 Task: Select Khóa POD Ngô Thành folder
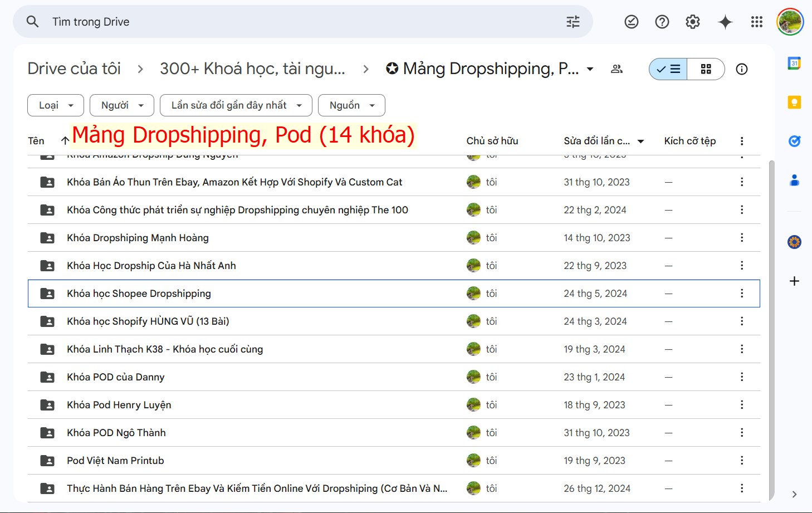pyautogui.click(x=394, y=433)
